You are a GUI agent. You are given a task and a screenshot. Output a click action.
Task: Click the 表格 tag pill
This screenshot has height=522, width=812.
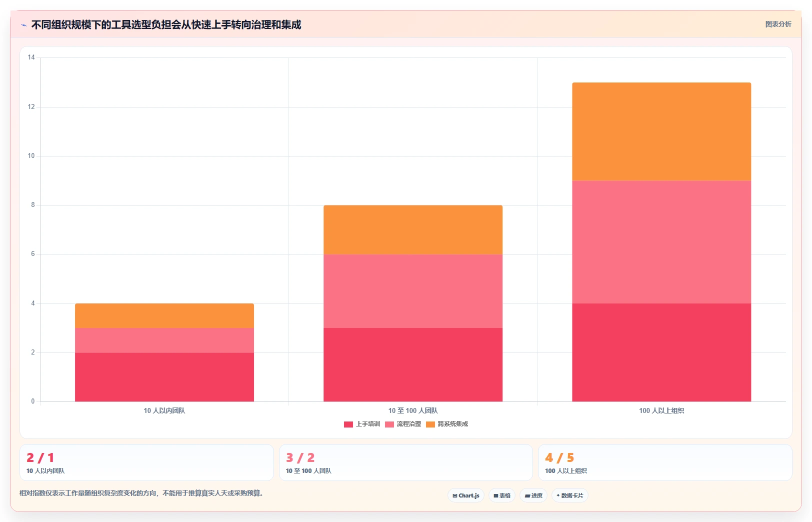502,495
